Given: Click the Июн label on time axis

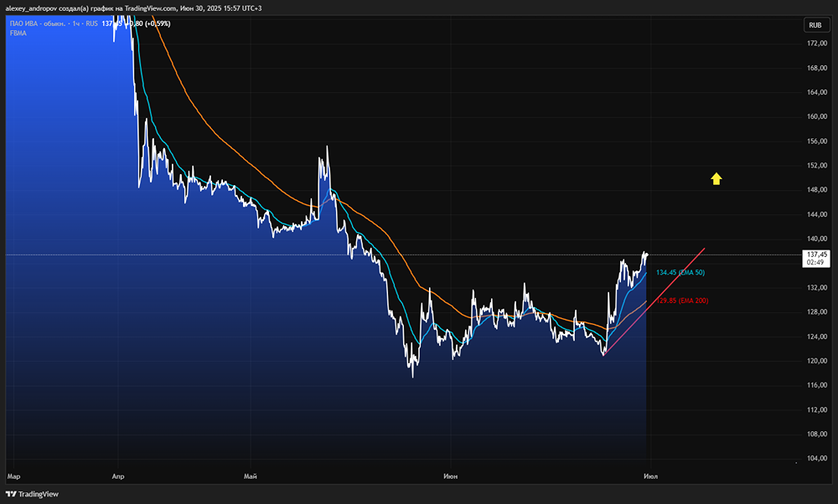Looking at the screenshot, I should (x=451, y=476).
